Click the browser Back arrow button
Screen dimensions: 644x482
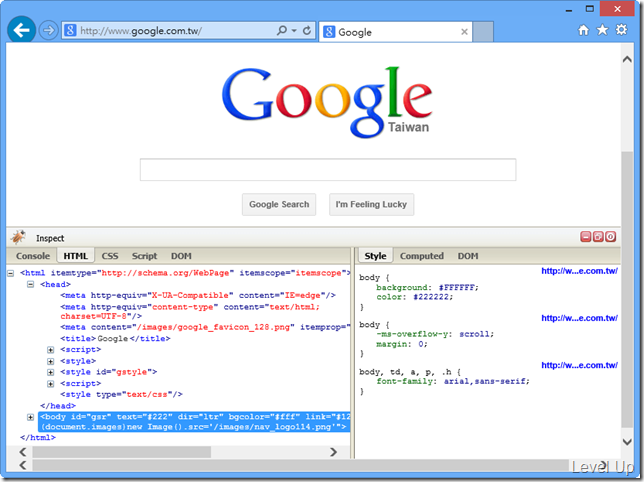[21, 30]
